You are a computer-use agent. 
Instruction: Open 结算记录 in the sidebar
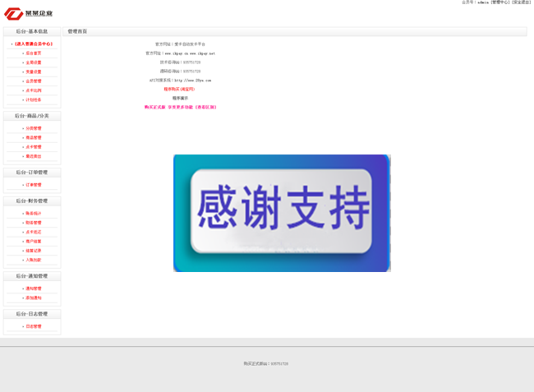pyautogui.click(x=34, y=251)
